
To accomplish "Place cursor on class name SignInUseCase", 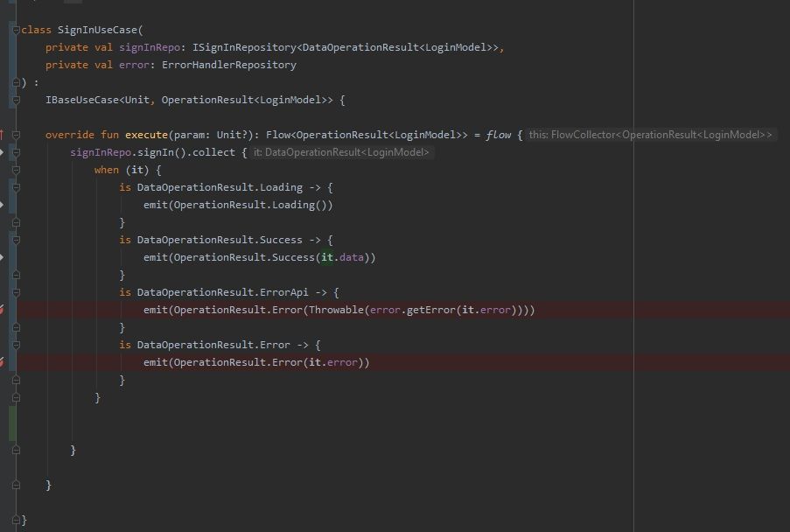I will tap(97, 30).
